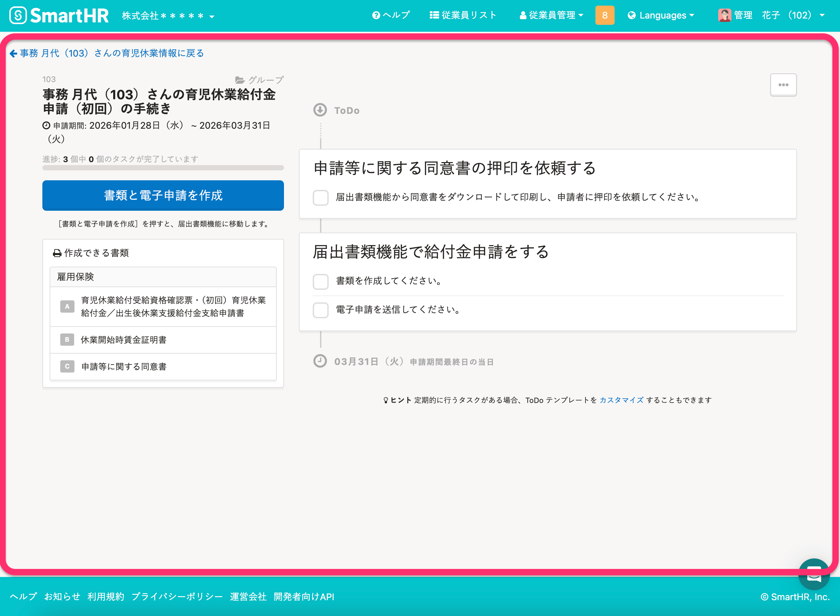Click the clock icon beside 03月31日 deadline
This screenshot has width=840, height=616.
pyautogui.click(x=320, y=361)
